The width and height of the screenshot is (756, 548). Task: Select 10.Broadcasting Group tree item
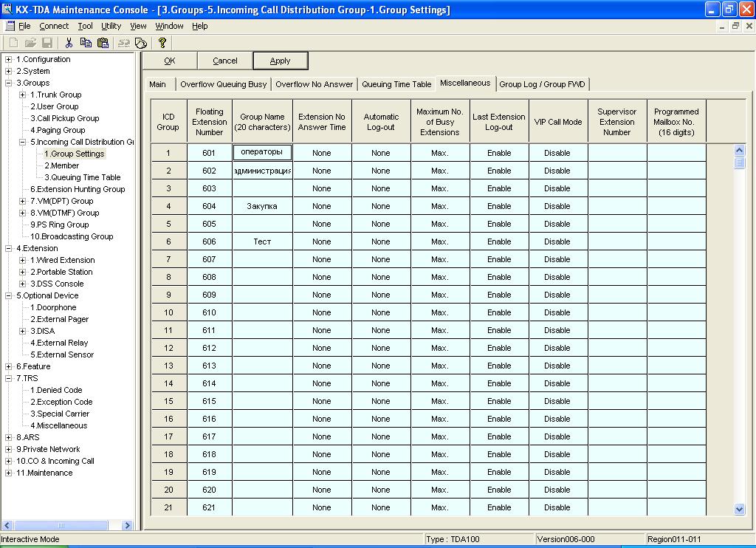72,236
